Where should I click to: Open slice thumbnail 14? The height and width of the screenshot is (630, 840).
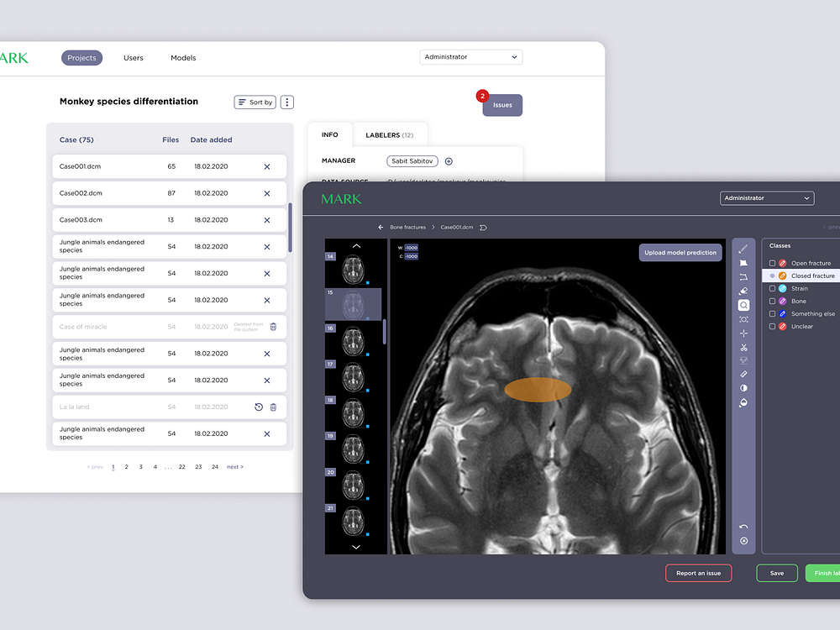[x=354, y=269]
